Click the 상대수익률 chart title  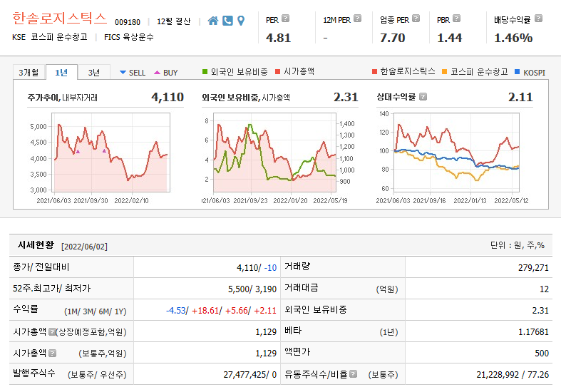396,97
